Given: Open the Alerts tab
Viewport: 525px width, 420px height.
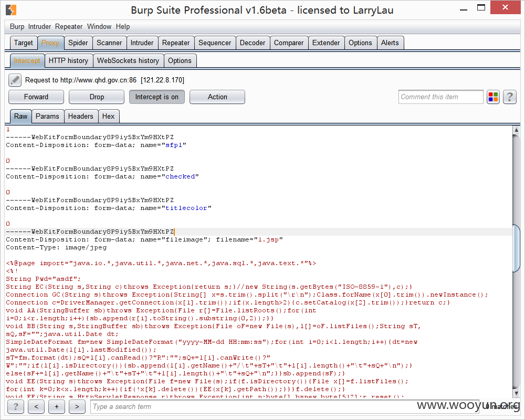Looking at the screenshot, I should click(390, 43).
